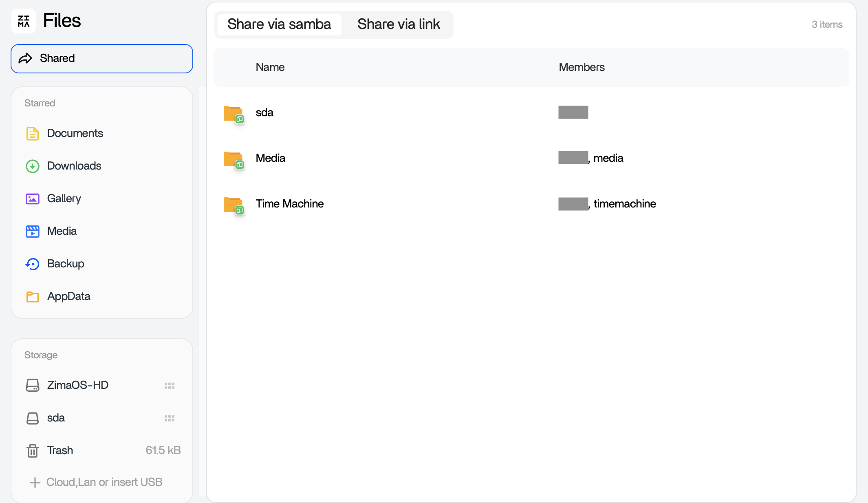Switch to Share via link tab
Viewport: 868px width, 503px height.
point(399,24)
